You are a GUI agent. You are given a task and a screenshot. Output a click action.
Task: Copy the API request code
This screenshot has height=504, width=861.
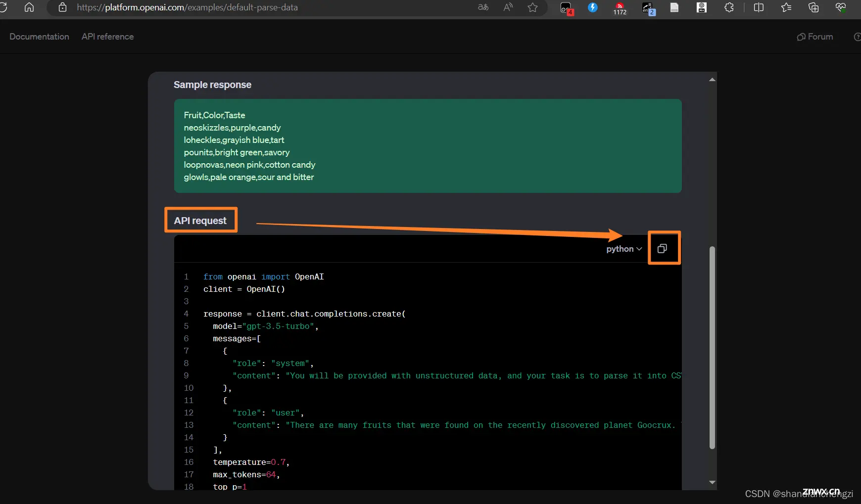coord(662,248)
